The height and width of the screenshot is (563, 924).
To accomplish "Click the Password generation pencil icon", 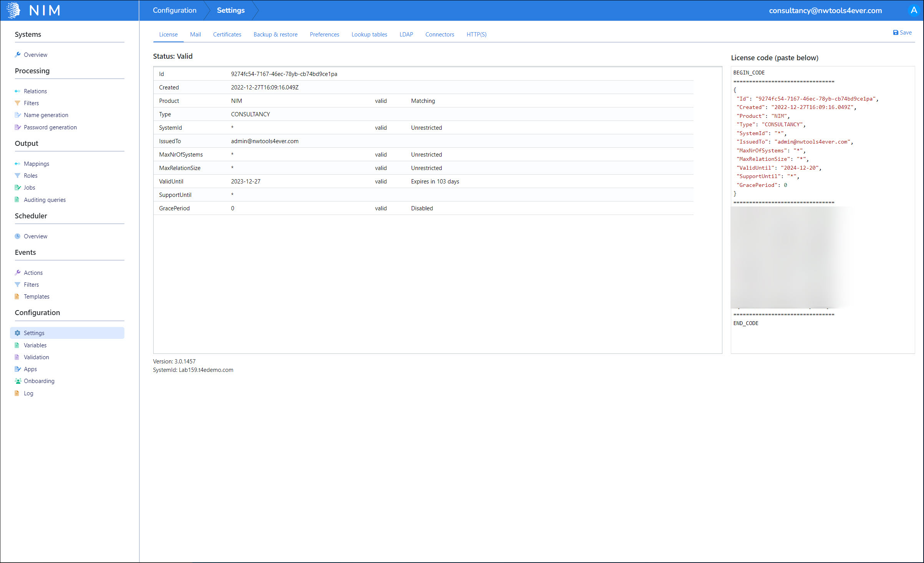I will [17, 127].
